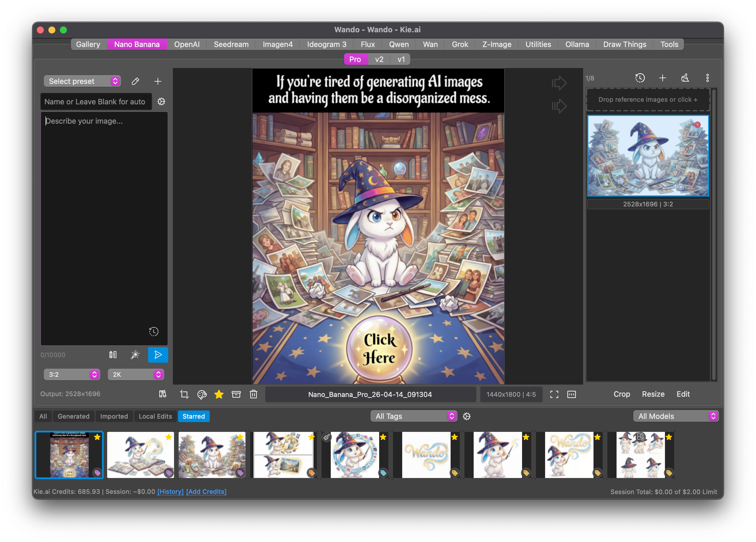Screen dimensions: 756x542
Task: Click the magic wand prompt enhancer icon
Action: point(135,355)
